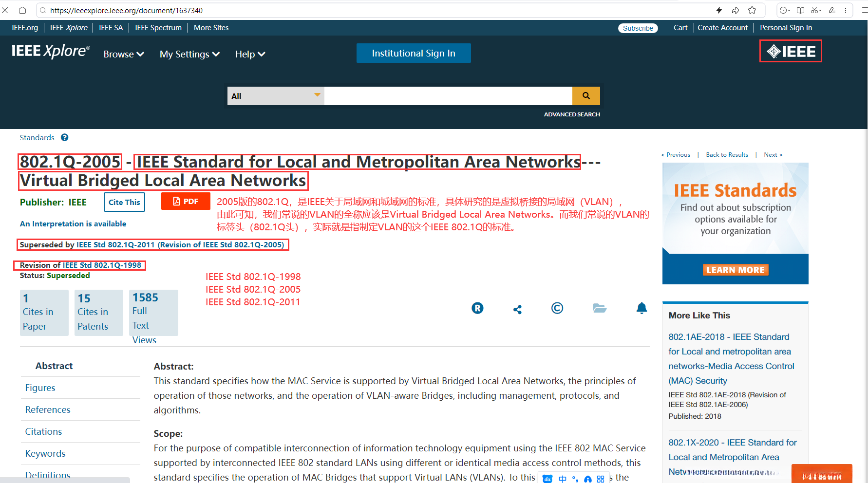Click Back to Results link
Screen dimensions: 868x483
click(x=727, y=155)
